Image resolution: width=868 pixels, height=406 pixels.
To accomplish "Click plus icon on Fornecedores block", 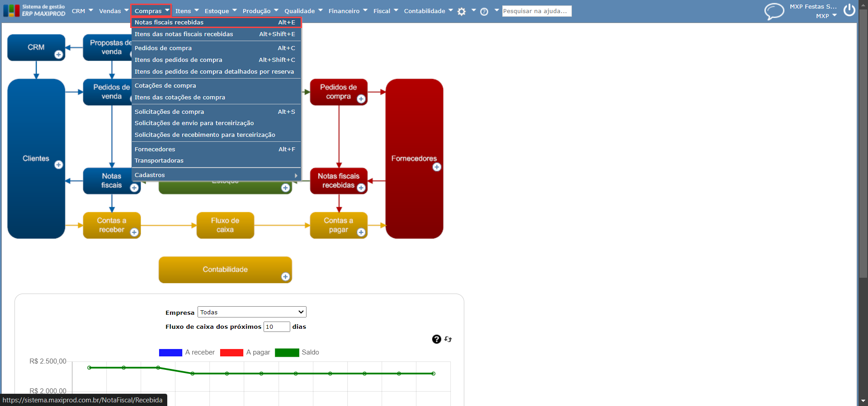I will pos(437,167).
